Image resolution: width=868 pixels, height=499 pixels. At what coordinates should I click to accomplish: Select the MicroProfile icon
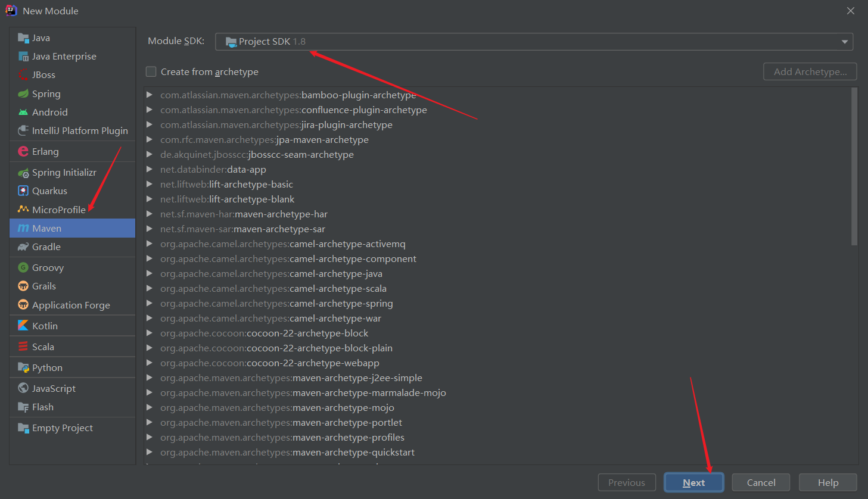[x=23, y=210]
